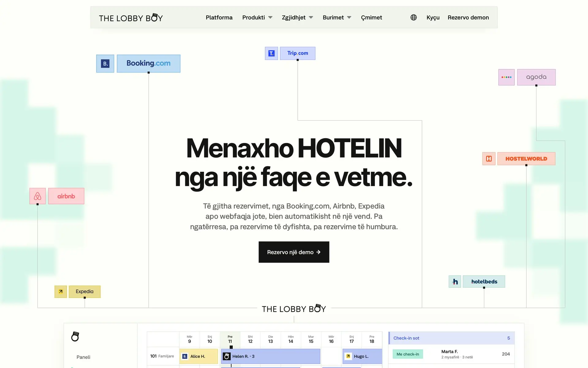
Task: Click the Kyçu login link
Action: coord(433,17)
